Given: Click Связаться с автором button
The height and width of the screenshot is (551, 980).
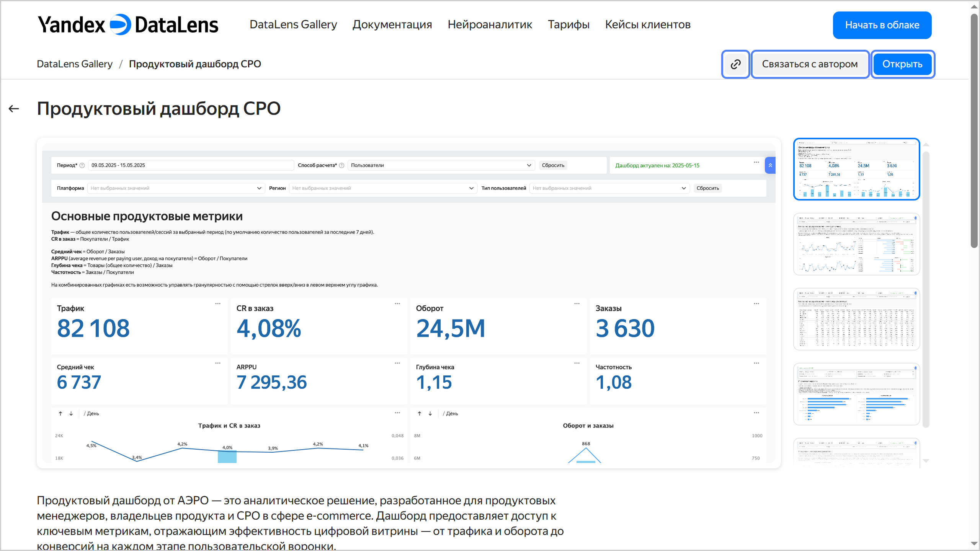Looking at the screenshot, I should click(x=810, y=64).
